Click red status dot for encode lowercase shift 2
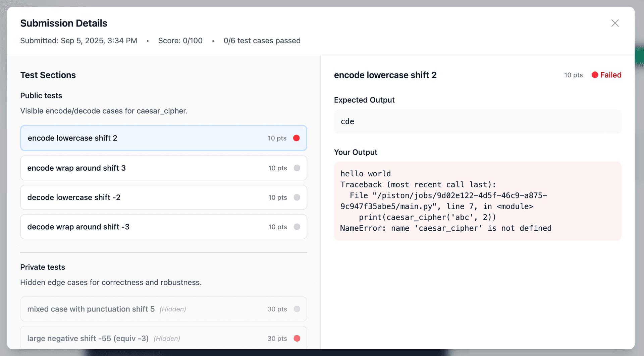Image resolution: width=644 pixels, height=356 pixels. click(x=296, y=138)
